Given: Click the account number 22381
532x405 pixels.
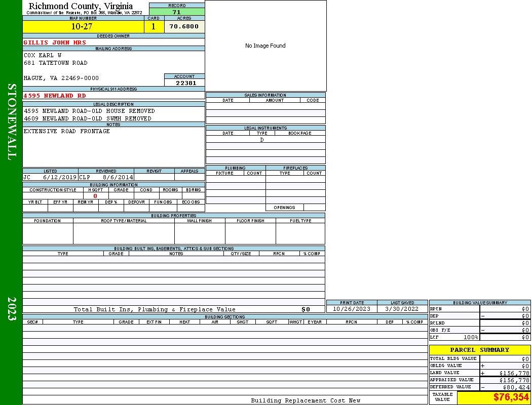Looking at the screenshot, I should [184, 83].
